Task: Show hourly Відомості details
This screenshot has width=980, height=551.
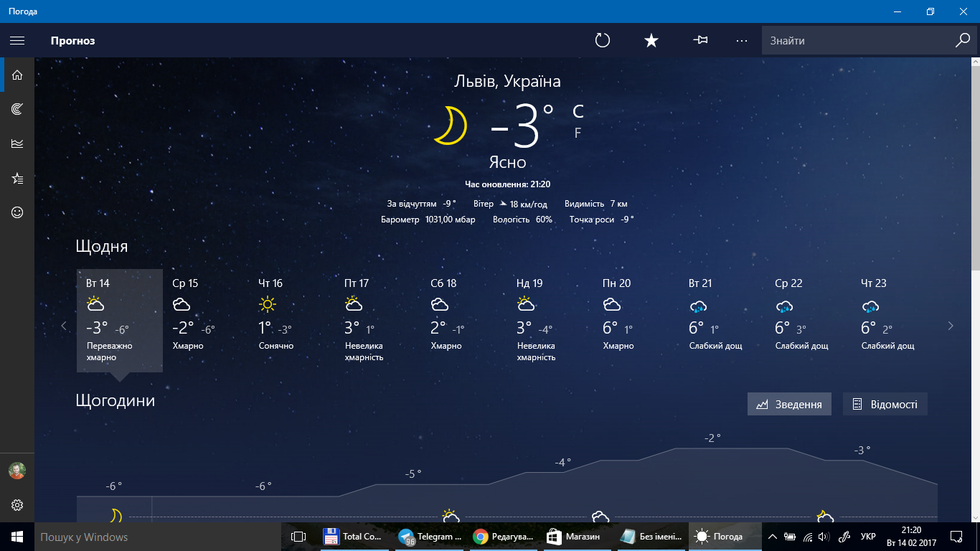Action: [x=885, y=404]
